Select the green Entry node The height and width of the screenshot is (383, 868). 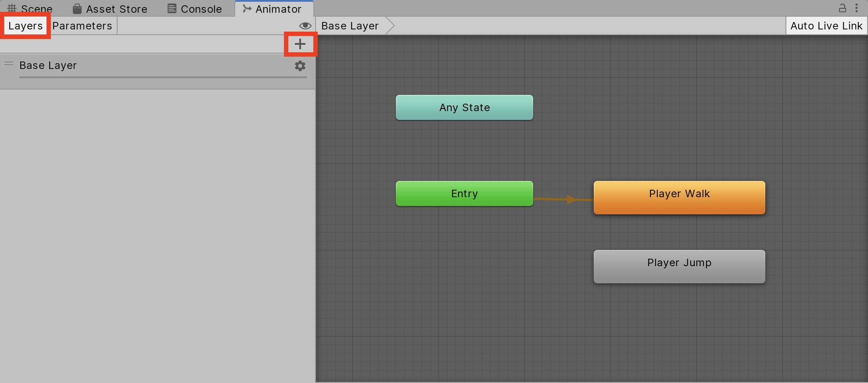point(464,194)
